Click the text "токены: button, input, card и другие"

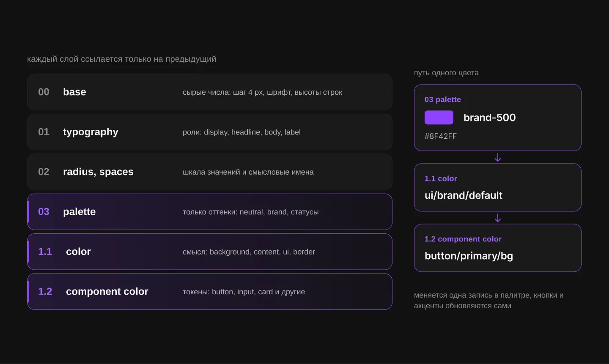tap(244, 292)
